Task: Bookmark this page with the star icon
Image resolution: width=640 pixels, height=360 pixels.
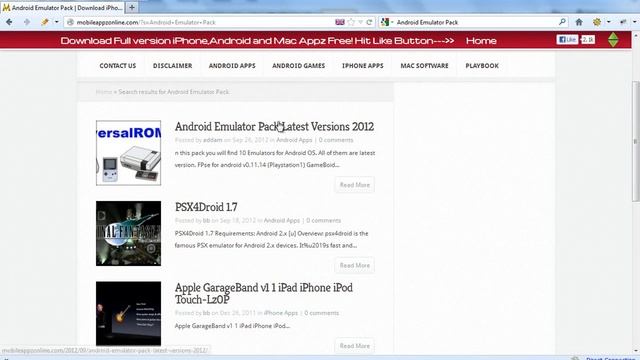Action: coord(351,22)
